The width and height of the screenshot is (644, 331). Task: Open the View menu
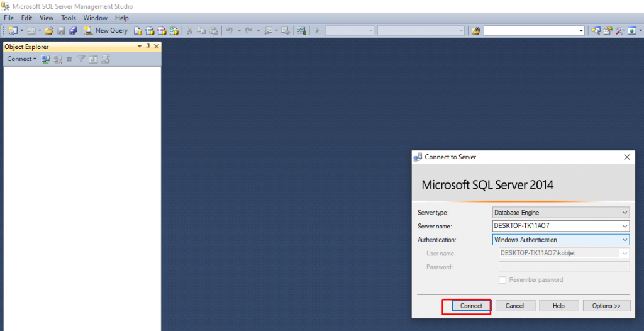(47, 18)
